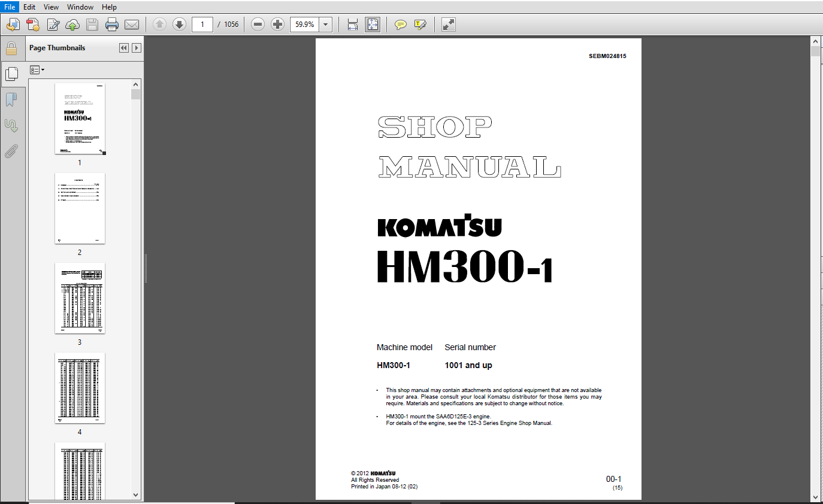The height and width of the screenshot is (504, 823).
Task: Add a sticky note comment
Action: [400, 25]
